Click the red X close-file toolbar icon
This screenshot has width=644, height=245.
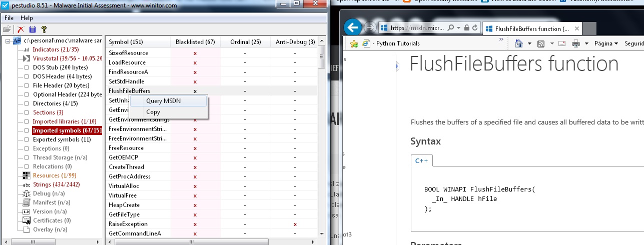click(21, 29)
